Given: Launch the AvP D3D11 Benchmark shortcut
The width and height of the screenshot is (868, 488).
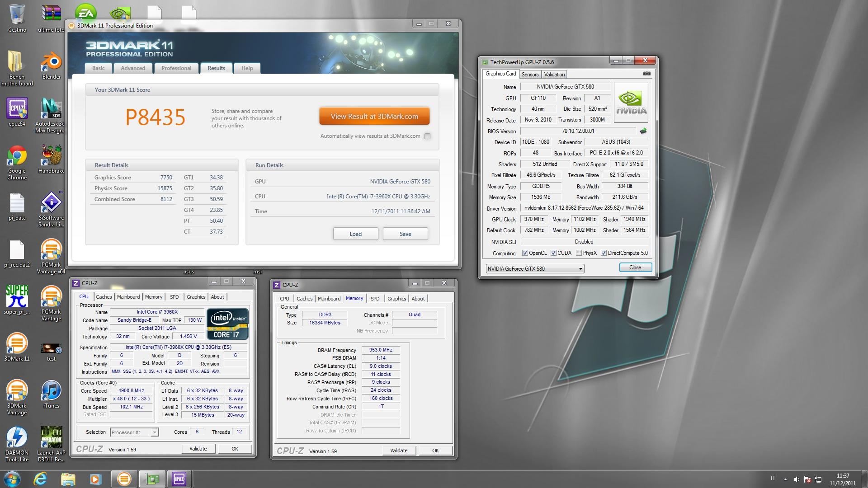Looking at the screenshot, I should pos(51,444).
